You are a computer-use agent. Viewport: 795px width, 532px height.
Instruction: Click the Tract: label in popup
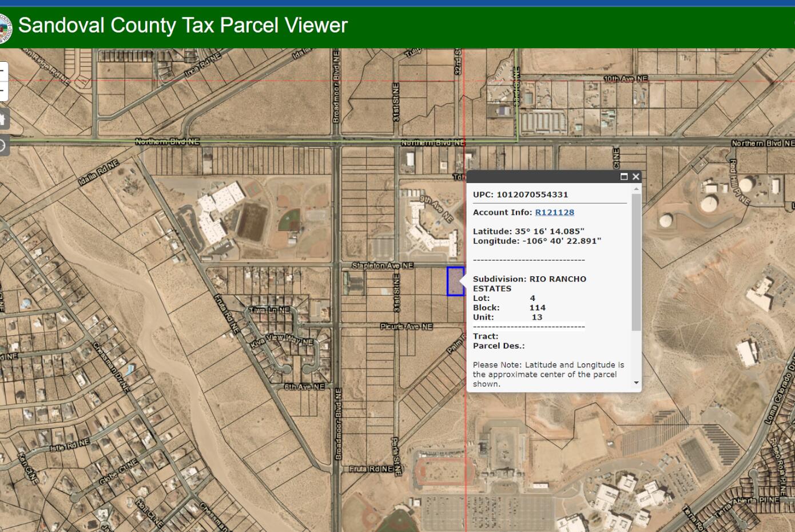coord(486,336)
